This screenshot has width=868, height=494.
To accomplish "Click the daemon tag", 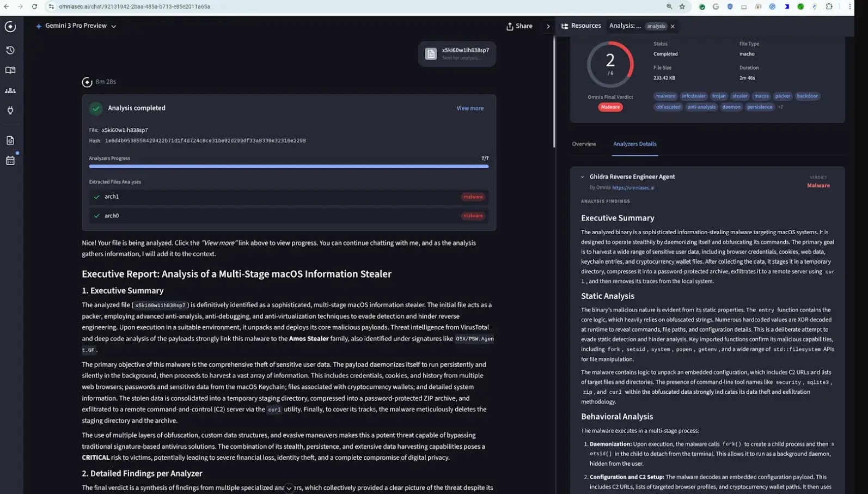I will click(x=731, y=107).
